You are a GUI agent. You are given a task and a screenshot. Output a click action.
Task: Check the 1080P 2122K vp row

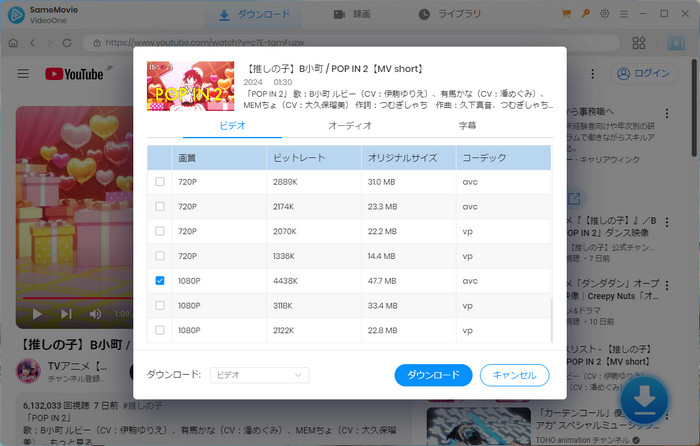click(160, 330)
